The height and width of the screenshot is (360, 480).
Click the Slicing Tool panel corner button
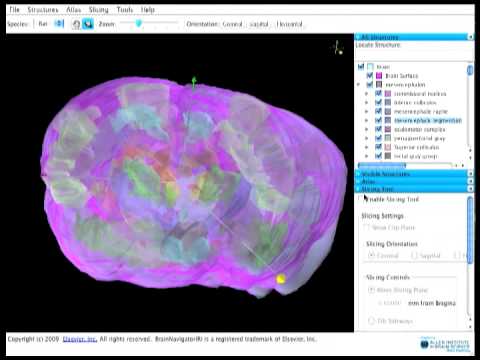[x=471, y=189]
